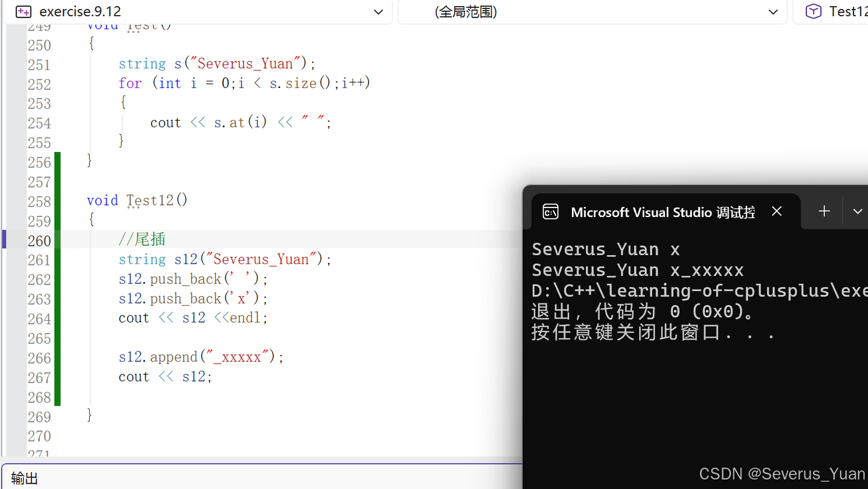Screen dimensions: 868x489
Task: Click the 'Severus_Yuan x_xxxxx' console output line
Action: click(x=638, y=270)
